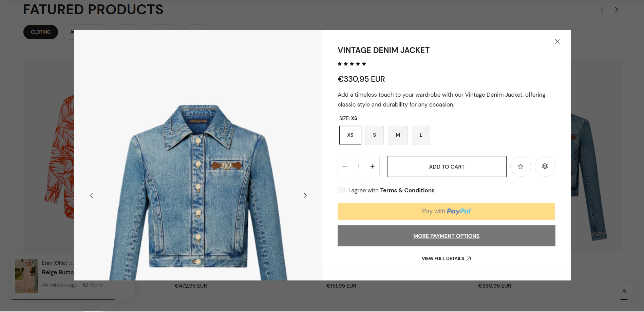Decrease quantity with minus icon
This screenshot has width=644, height=312.
click(x=345, y=167)
